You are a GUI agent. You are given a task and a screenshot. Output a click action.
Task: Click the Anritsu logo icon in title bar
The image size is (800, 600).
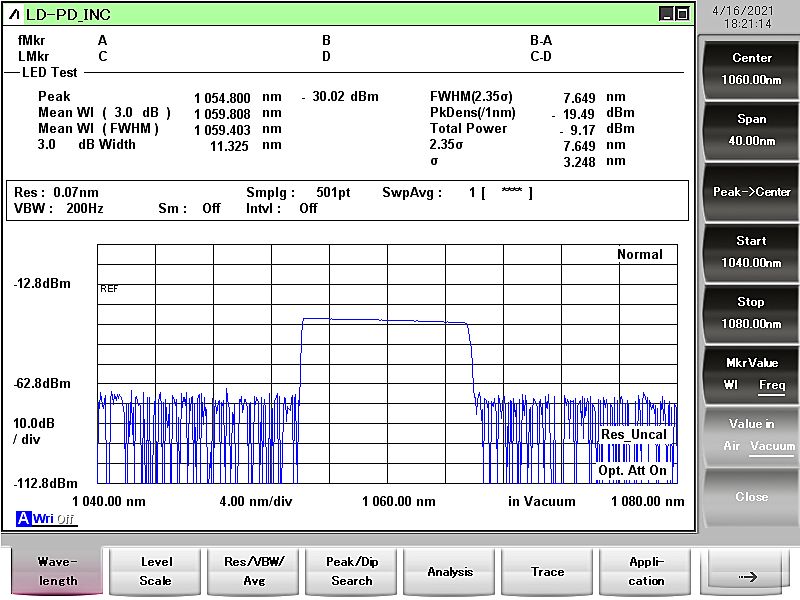[x=14, y=14]
